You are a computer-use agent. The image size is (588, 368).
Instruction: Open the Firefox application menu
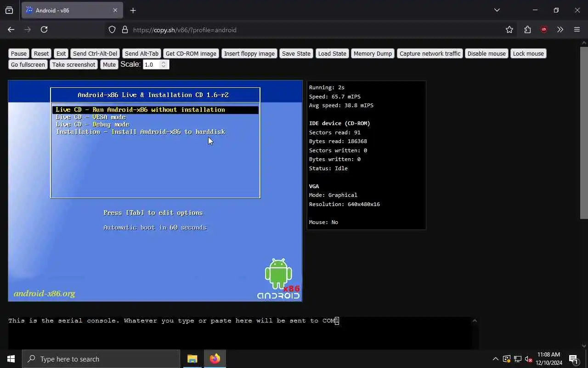(577, 29)
